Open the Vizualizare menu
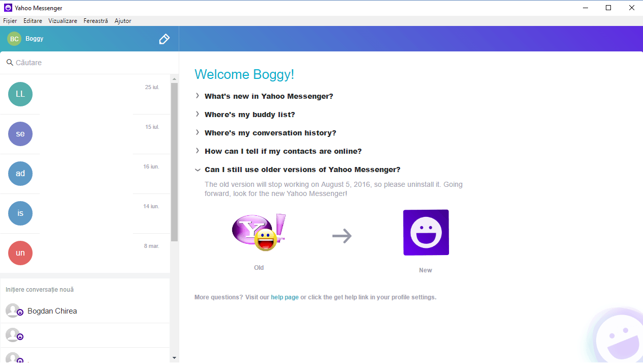Viewport: 643px width, 364px height. tap(63, 21)
